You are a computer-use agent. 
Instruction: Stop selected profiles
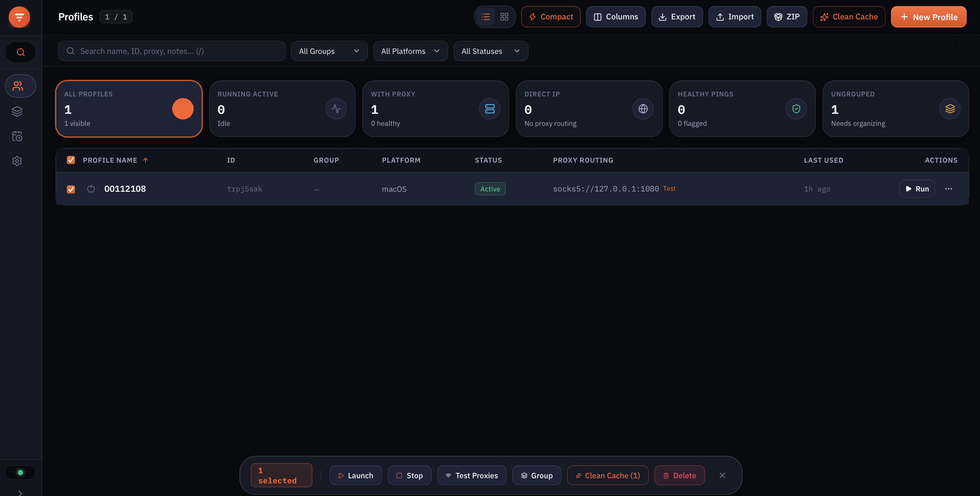(x=409, y=476)
